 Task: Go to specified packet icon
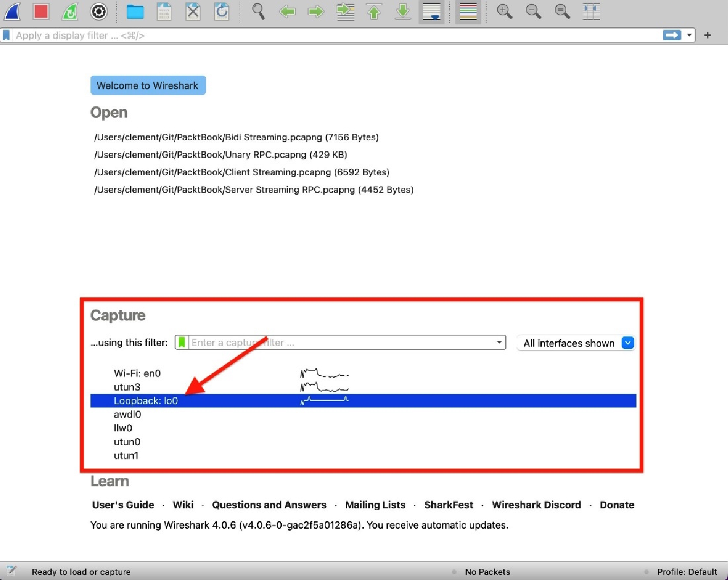[x=345, y=11]
